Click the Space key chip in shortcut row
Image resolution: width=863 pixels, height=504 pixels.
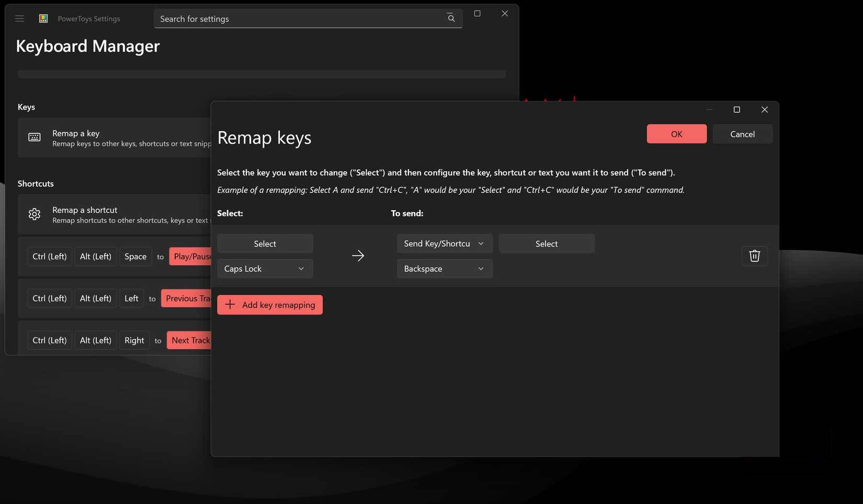coord(135,256)
